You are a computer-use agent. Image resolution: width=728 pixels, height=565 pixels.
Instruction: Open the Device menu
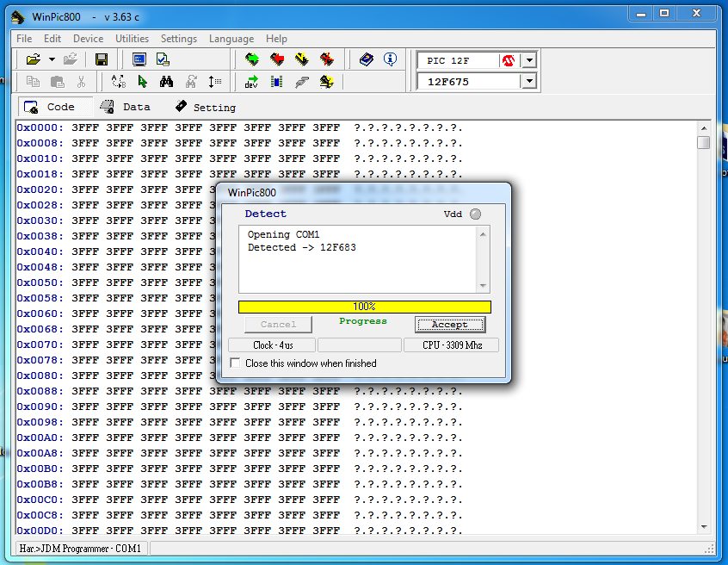(89, 39)
